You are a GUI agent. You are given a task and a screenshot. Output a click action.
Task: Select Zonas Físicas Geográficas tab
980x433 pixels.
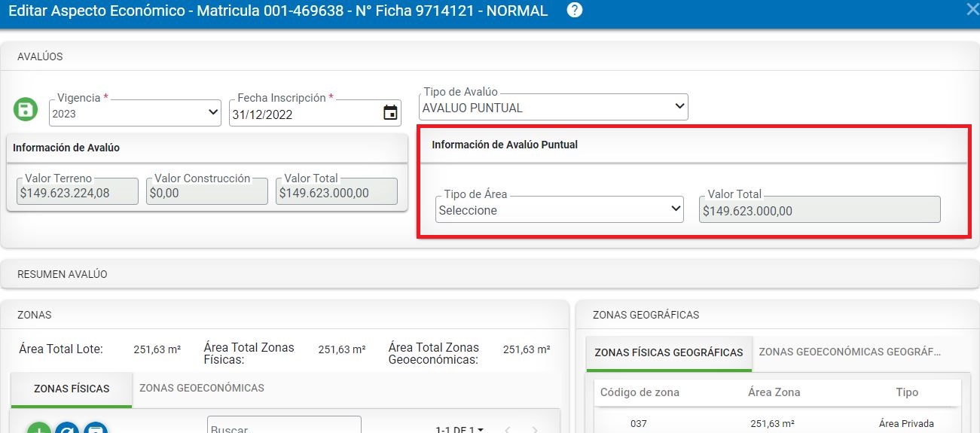[x=668, y=352]
